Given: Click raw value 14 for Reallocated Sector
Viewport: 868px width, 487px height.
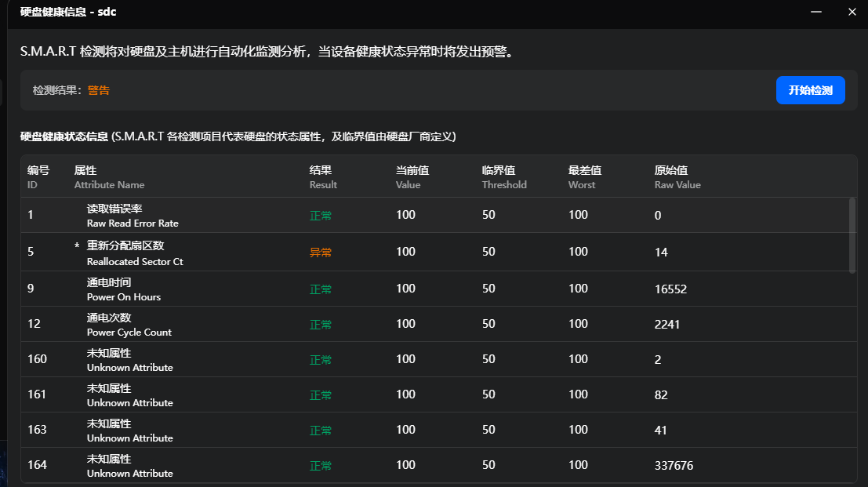Looking at the screenshot, I should click(661, 253).
